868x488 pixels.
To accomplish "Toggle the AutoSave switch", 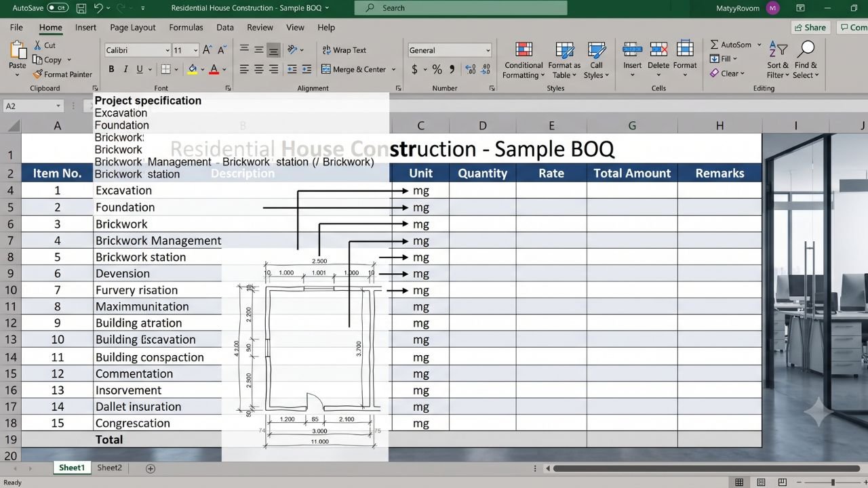I will click(58, 8).
